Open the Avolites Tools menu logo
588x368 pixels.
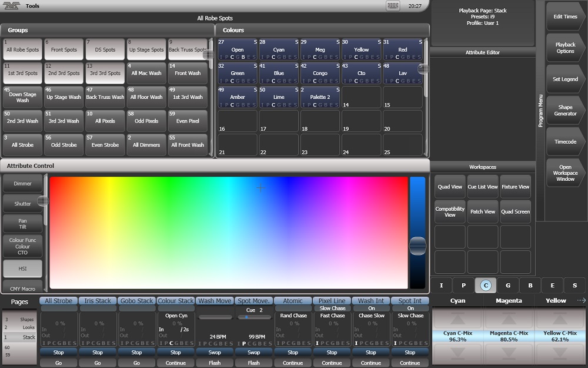coord(11,6)
